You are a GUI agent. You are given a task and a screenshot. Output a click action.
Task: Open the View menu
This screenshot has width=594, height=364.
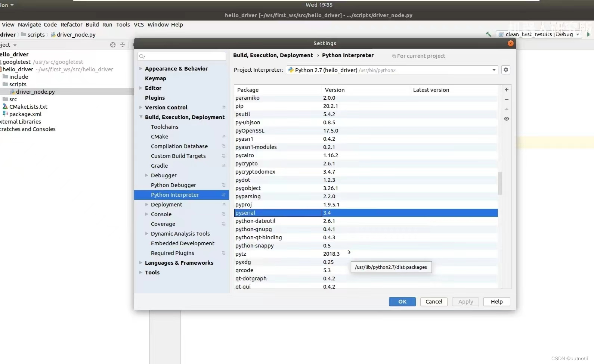tap(8, 25)
